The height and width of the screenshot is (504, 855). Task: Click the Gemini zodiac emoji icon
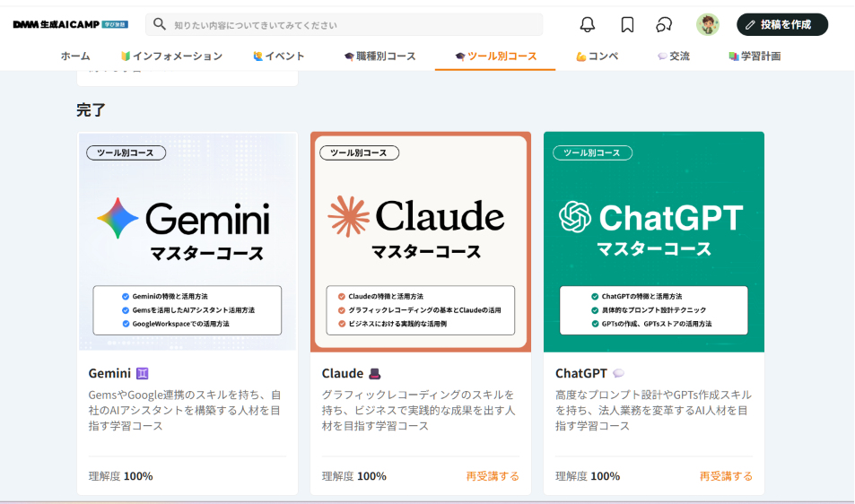[142, 373]
